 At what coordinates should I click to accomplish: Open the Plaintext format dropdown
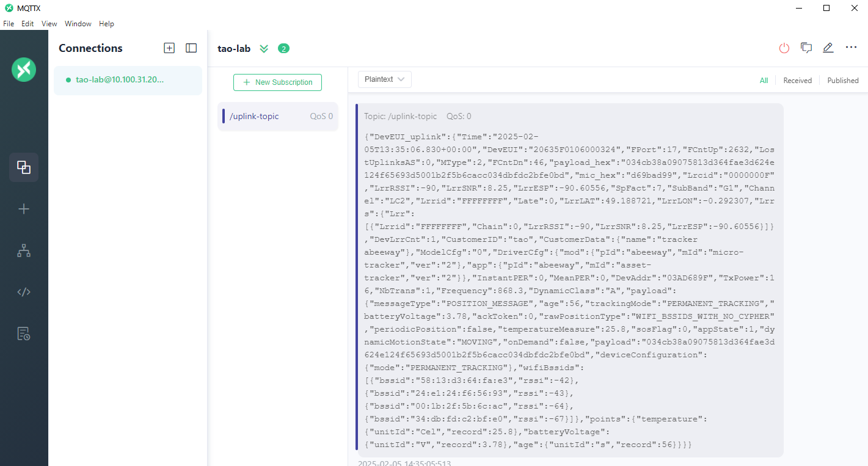point(384,79)
